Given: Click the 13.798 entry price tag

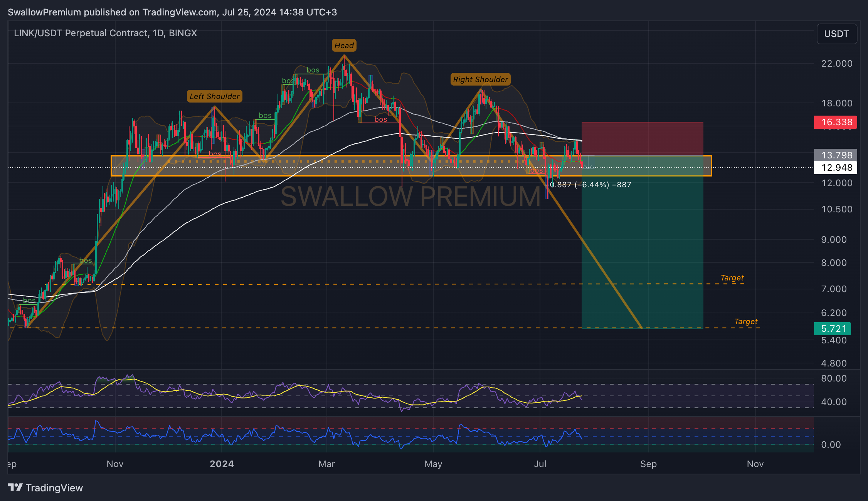Looking at the screenshot, I should coord(836,155).
